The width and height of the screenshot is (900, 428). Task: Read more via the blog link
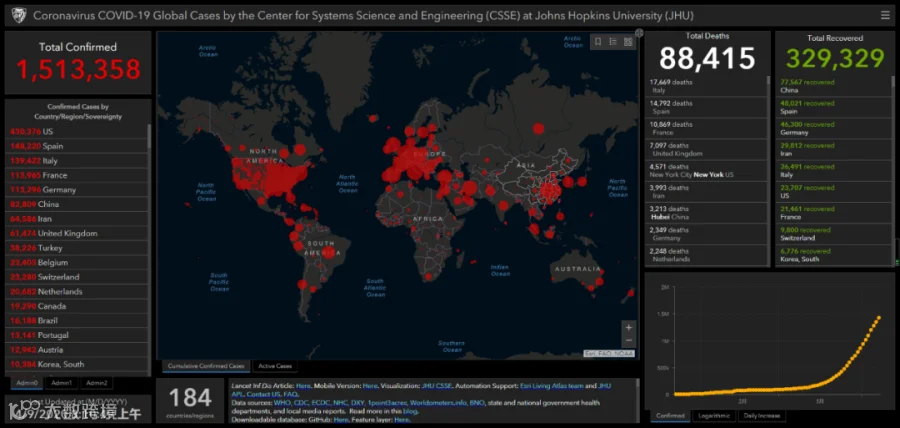click(x=410, y=411)
